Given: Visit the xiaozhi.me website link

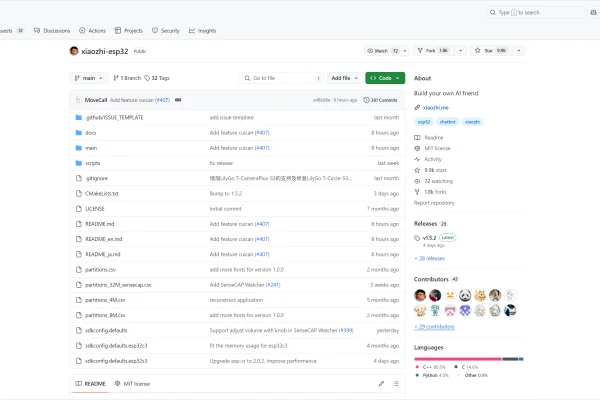Looking at the screenshot, I should pos(435,108).
